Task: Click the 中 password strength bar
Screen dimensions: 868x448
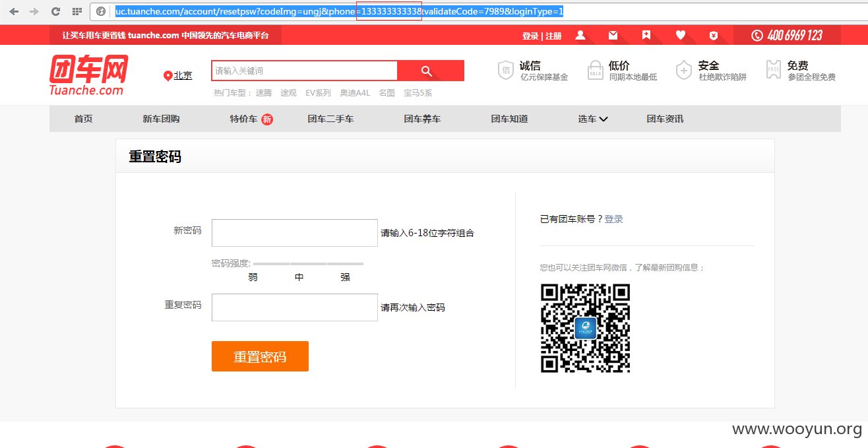Action: [x=308, y=264]
